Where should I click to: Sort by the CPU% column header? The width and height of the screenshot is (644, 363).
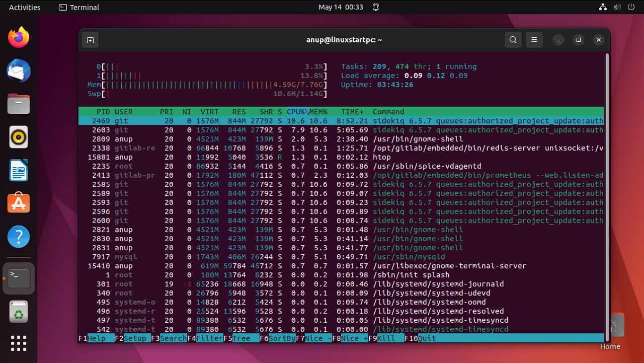(x=296, y=112)
